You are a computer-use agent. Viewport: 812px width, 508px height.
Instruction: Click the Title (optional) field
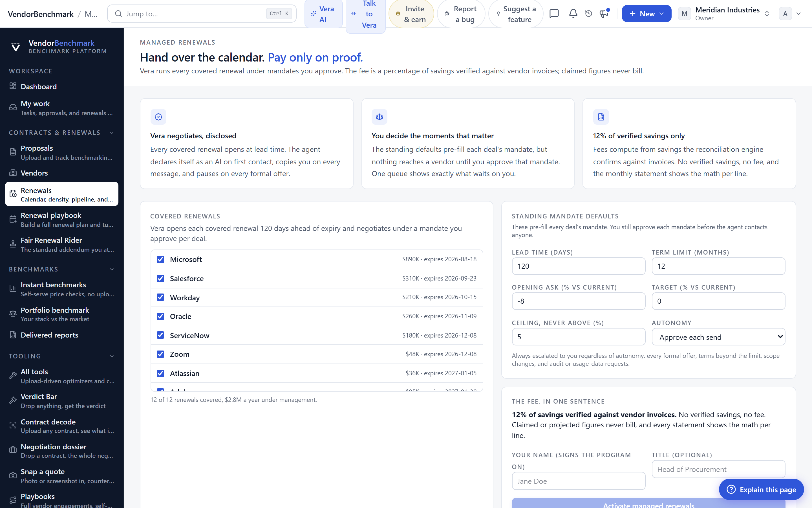718,469
